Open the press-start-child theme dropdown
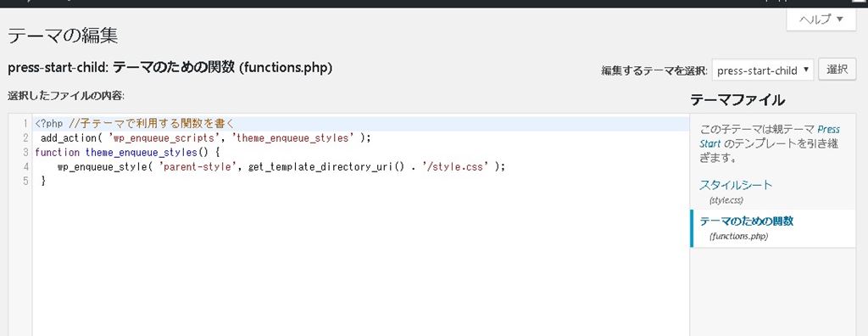Viewport: 868px width, 336px height. coord(763,70)
